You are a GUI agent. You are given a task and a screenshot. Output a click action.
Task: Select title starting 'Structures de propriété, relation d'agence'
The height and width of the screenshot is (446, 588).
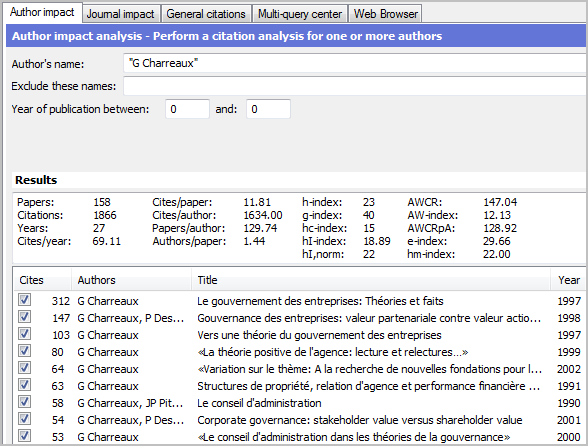coord(369,386)
